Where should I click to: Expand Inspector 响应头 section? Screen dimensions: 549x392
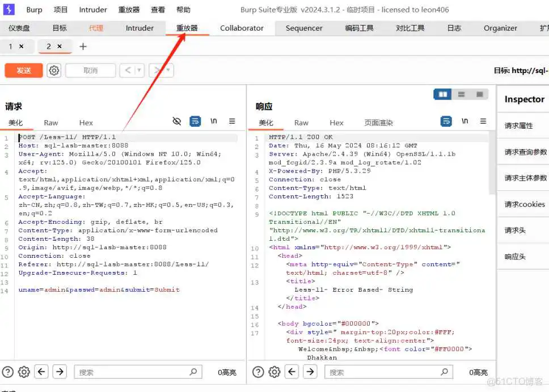(x=523, y=257)
